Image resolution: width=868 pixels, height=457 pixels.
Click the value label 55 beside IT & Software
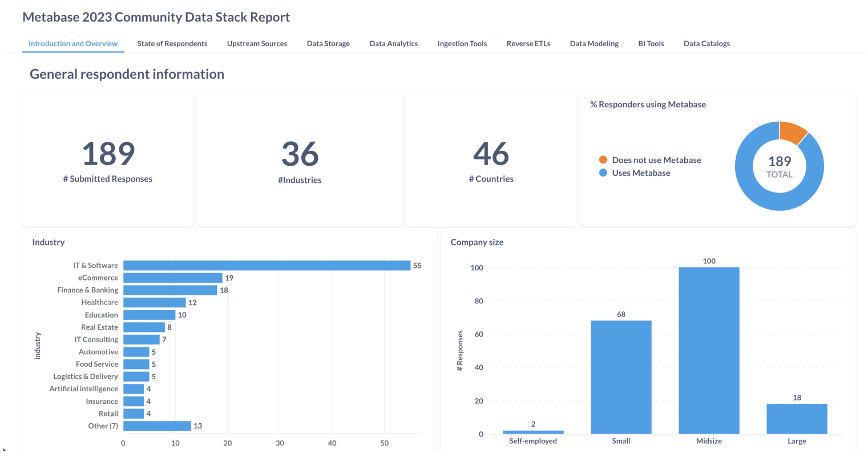pos(417,266)
